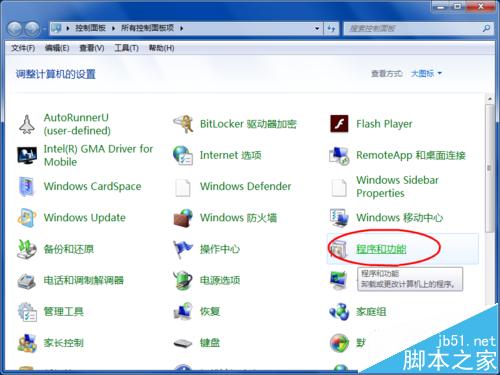Open the Windows Defender link

[246, 186]
